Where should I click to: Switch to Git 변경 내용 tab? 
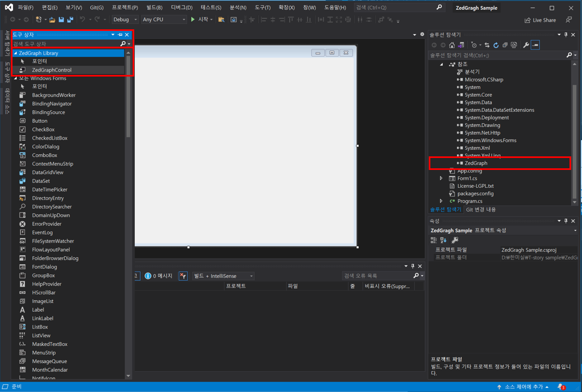[x=481, y=210]
